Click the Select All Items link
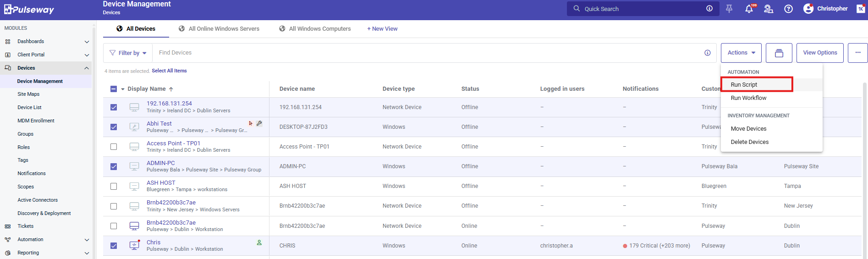 click(169, 71)
